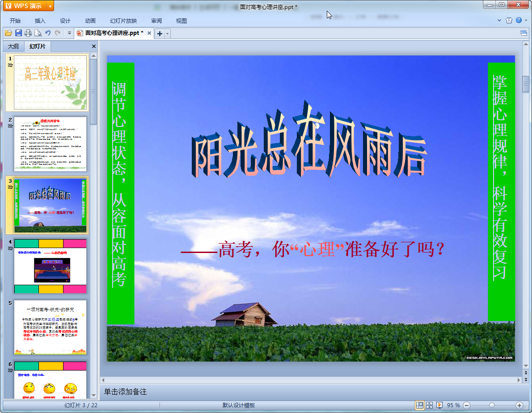Screen dimensions: 532x413
Task: Click thumbnail pane scroll up arrow
Action: tap(93, 55)
